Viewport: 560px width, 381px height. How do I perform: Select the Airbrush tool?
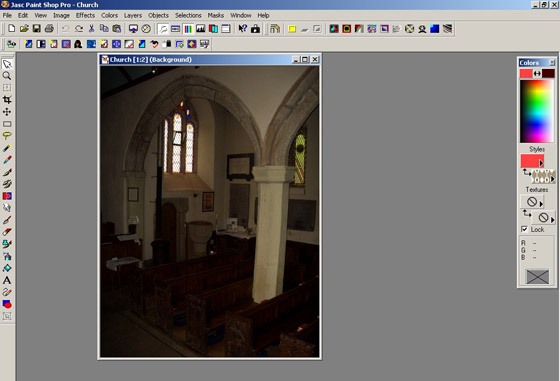pyautogui.click(x=7, y=256)
